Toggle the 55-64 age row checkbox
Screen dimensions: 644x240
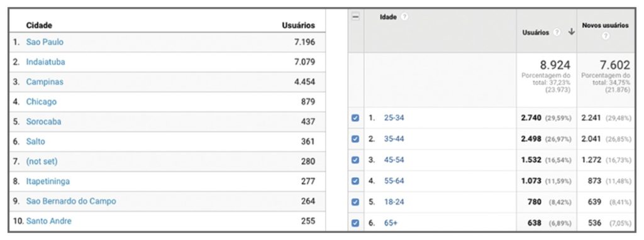coord(356,181)
